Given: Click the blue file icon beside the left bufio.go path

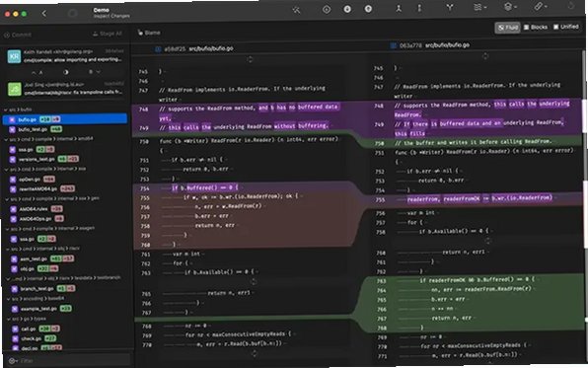Looking at the screenshot, I should point(158,49).
